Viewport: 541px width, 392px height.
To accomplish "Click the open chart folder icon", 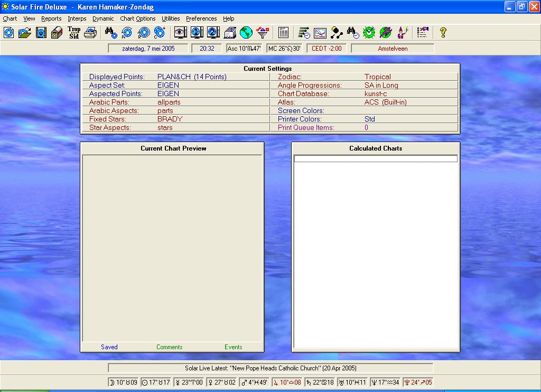I will pos(25,33).
